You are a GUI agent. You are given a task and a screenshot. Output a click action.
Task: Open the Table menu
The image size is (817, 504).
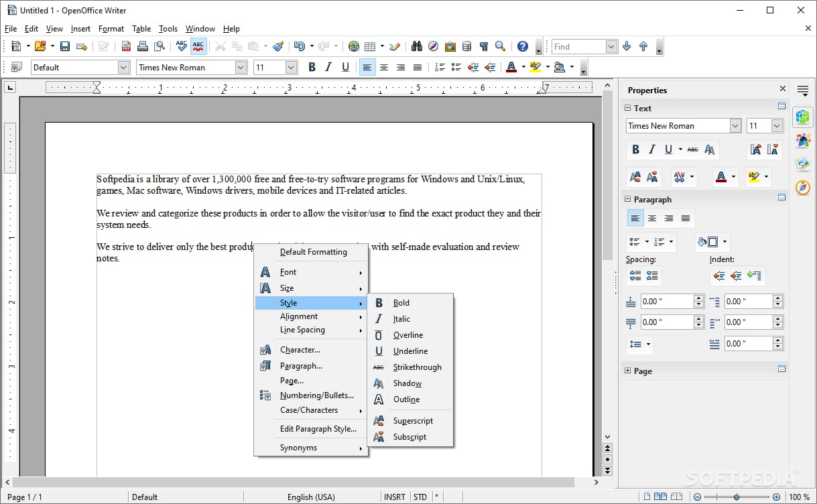coord(141,29)
